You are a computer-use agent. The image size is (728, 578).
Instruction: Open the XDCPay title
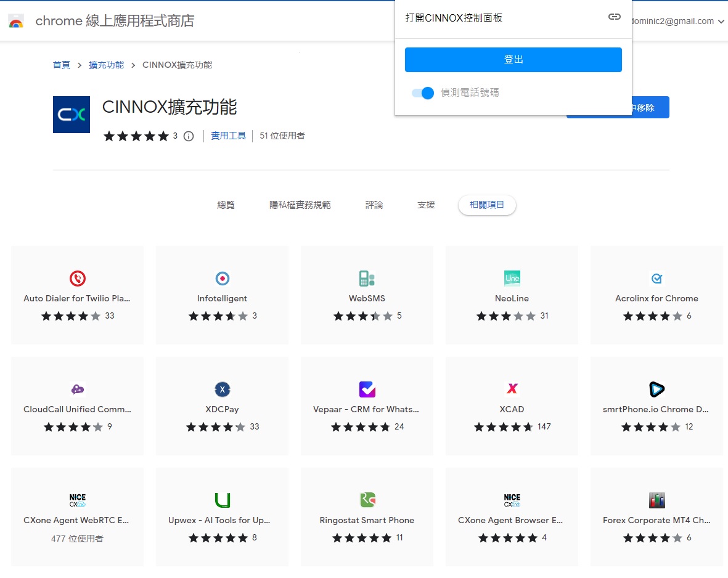pos(222,410)
